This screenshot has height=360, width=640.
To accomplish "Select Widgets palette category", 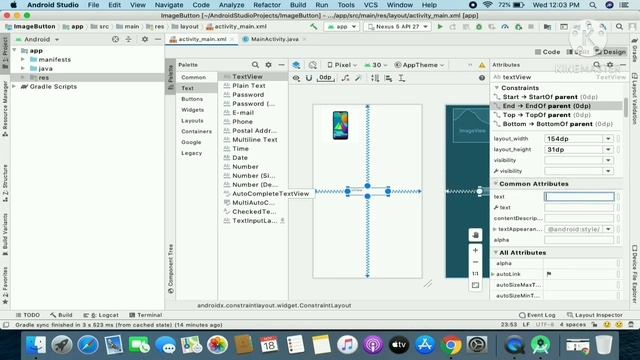I will point(192,110).
